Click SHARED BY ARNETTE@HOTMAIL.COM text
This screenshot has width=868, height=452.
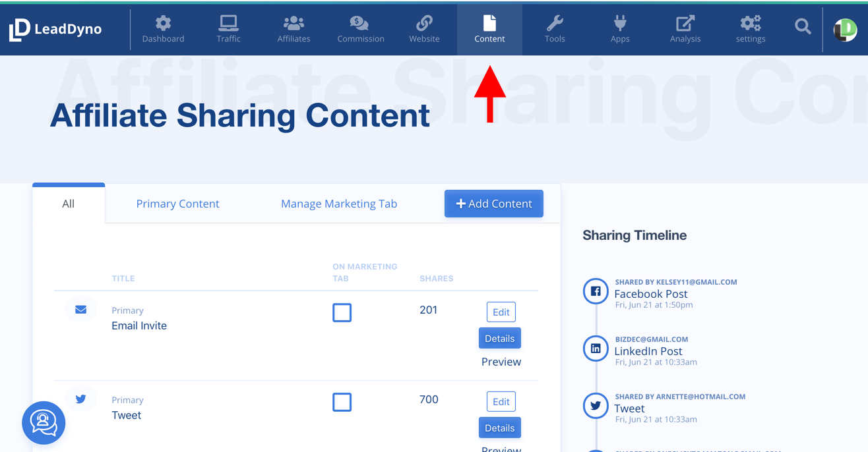[680, 397]
